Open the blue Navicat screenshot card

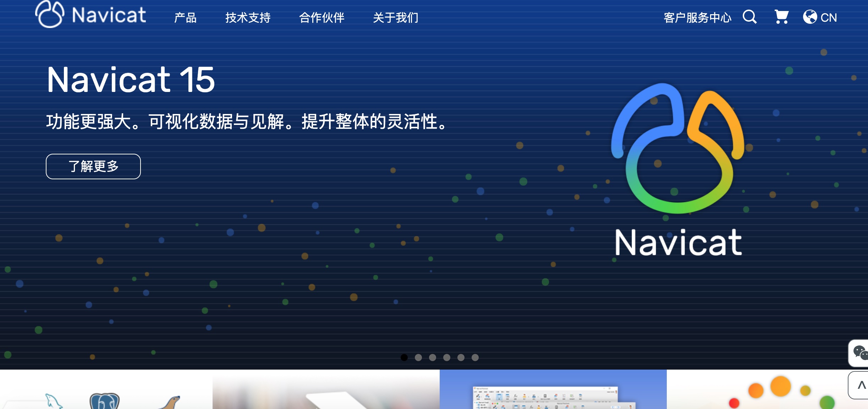[553, 389]
